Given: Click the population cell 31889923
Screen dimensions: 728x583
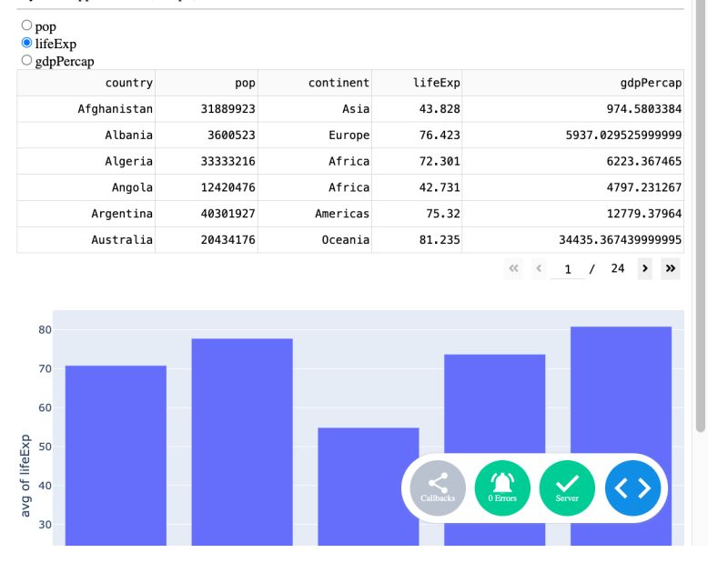Looking at the screenshot, I should 207,109.
